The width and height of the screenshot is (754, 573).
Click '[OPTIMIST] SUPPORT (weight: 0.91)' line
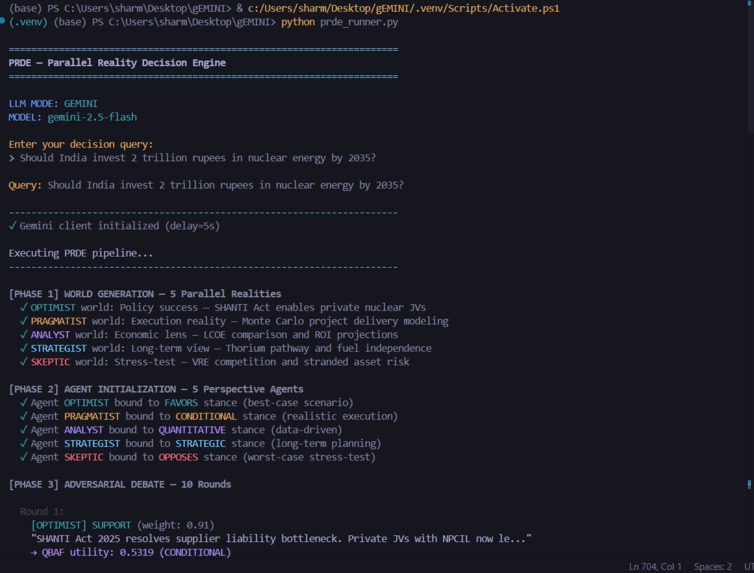123,525
